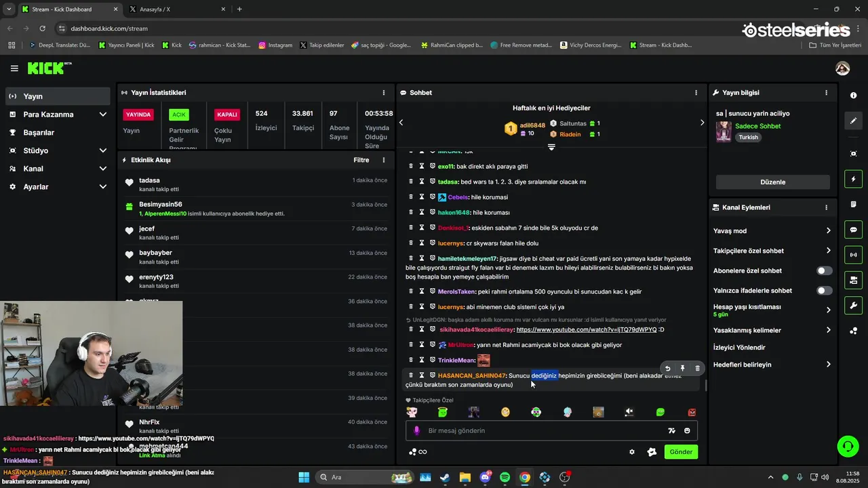The width and height of the screenshot is (868, 488).
Task: Expand the Kanal sidebar section
Action: point(58,169)
